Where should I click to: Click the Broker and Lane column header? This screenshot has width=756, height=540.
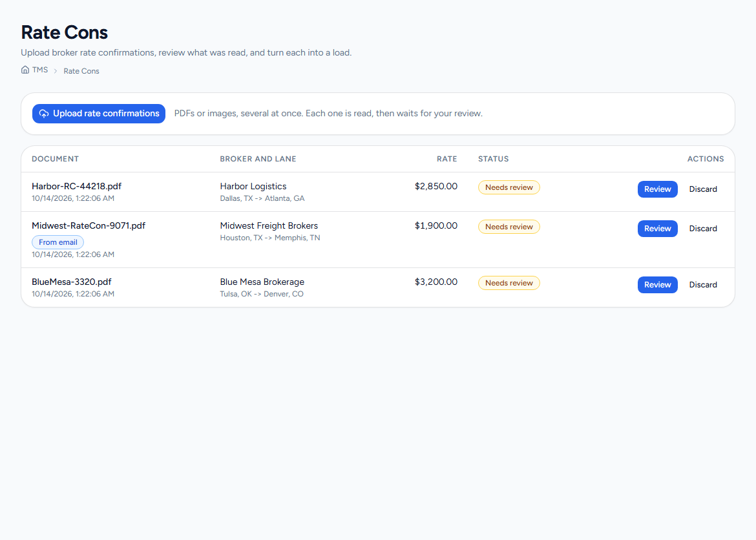(x=258, y=159)
